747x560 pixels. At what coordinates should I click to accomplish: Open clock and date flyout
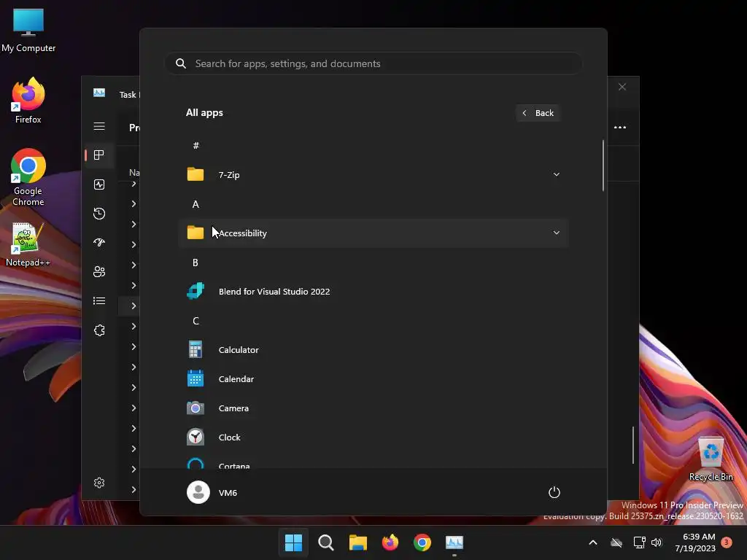point(695,542)
